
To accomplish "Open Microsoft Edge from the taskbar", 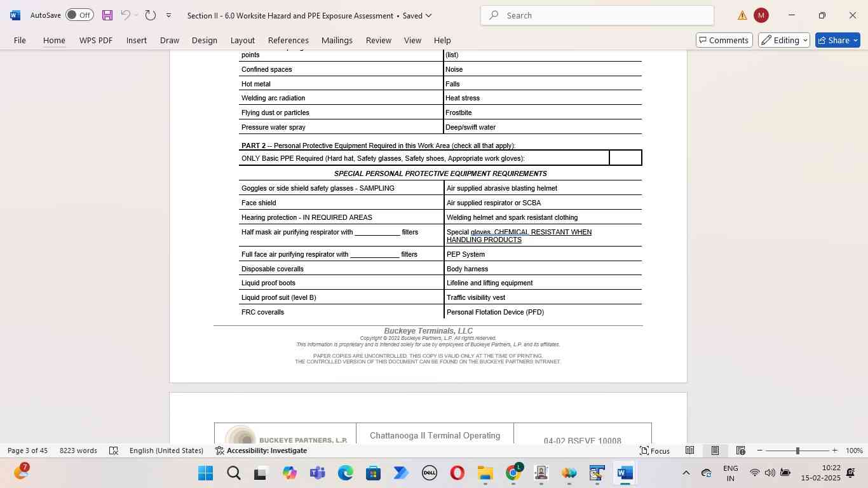I will click(x=345, y=473).
